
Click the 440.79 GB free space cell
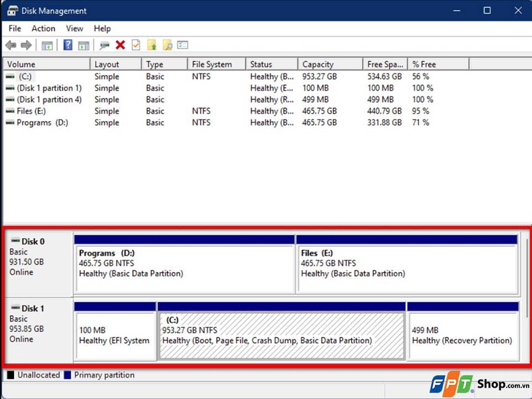click(x=384, y=111)
